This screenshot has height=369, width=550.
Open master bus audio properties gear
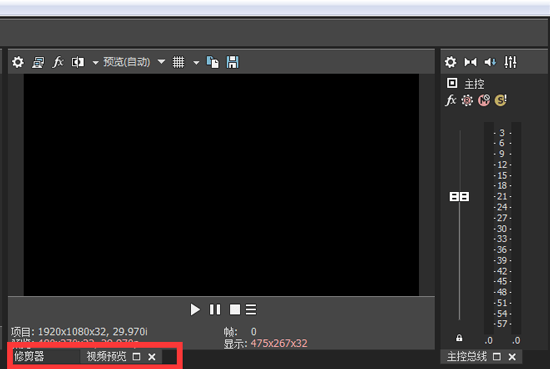point(451,62)
